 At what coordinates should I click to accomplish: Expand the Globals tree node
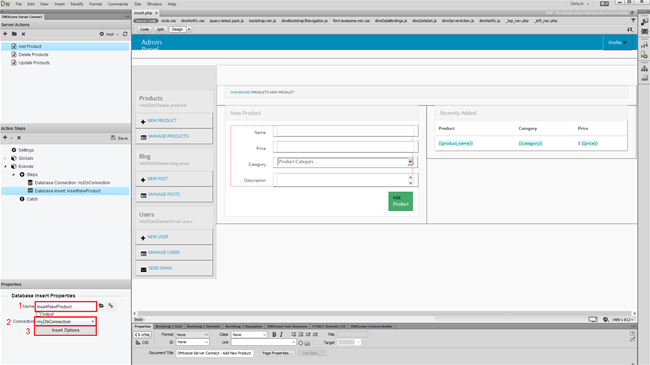click(5, 158)
